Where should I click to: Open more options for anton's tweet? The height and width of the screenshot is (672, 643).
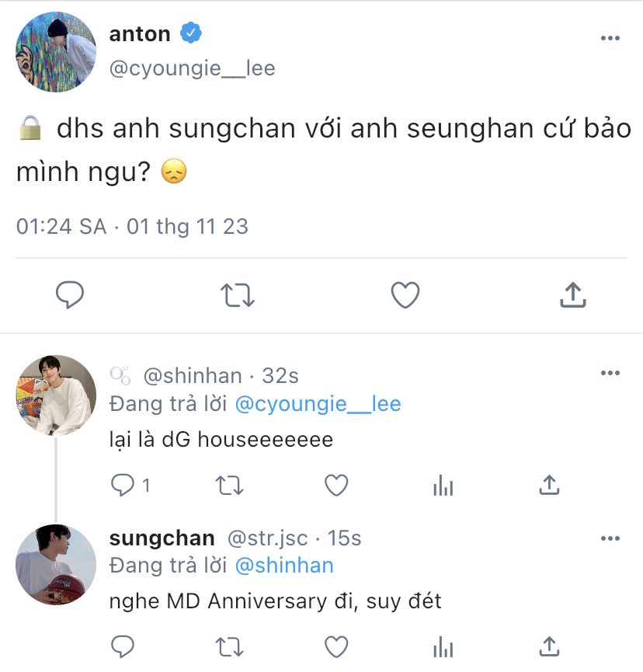(x=610, y=38)
